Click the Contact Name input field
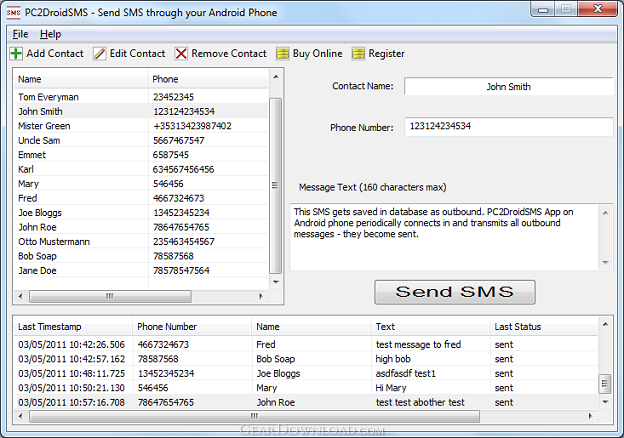 click(x=509, y=86)
